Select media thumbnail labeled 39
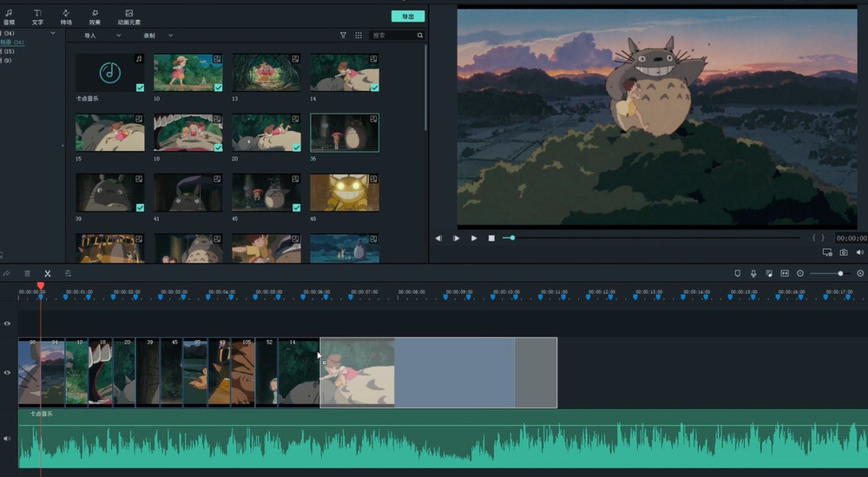The image size is (868, 477). click(109, 193)
